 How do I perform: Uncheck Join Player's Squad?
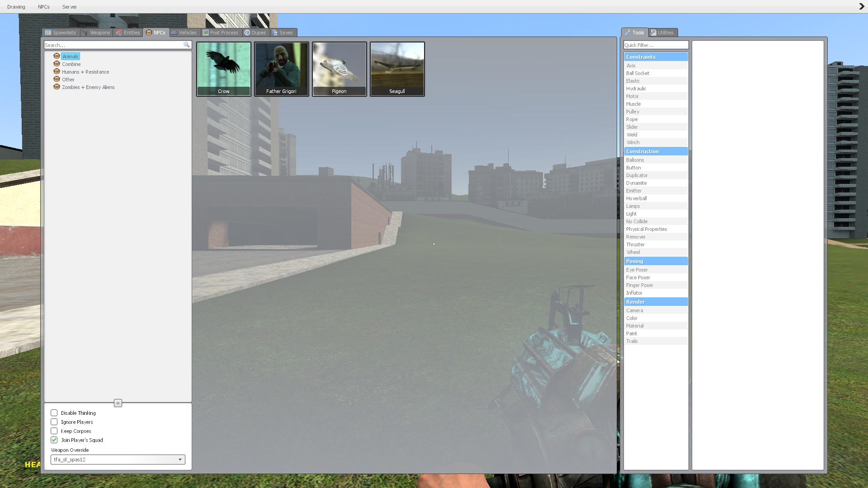(54, 440)
